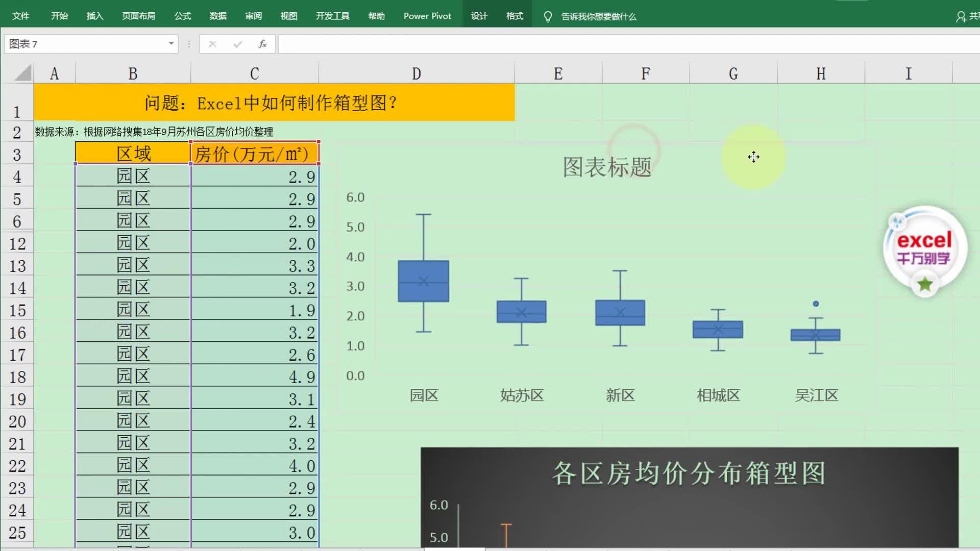Click the insert function fx icon

262,44
